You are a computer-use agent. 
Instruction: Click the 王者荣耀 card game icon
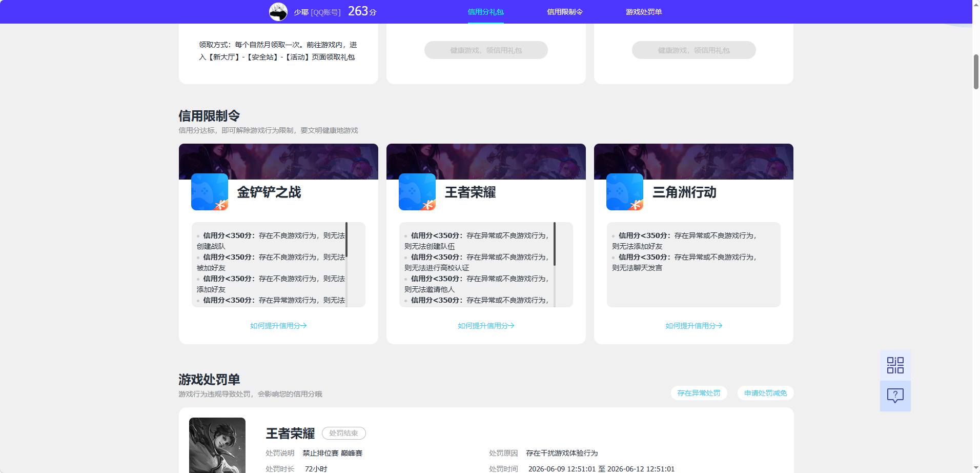click(417, 192)
